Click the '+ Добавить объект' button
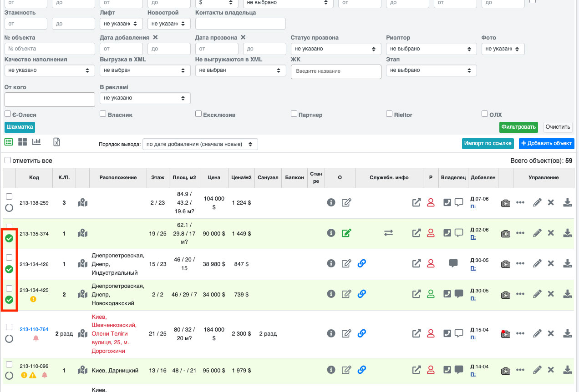The image size is (579, 392). 546,143
